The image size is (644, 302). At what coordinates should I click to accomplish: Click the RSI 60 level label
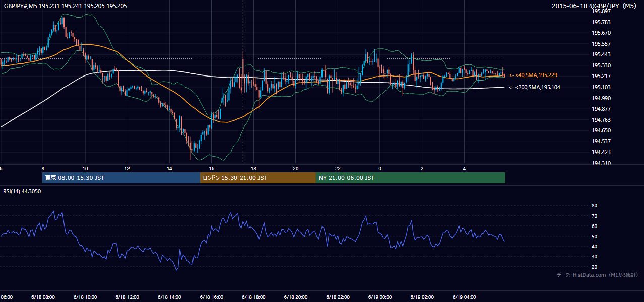(x=594, y=226)
